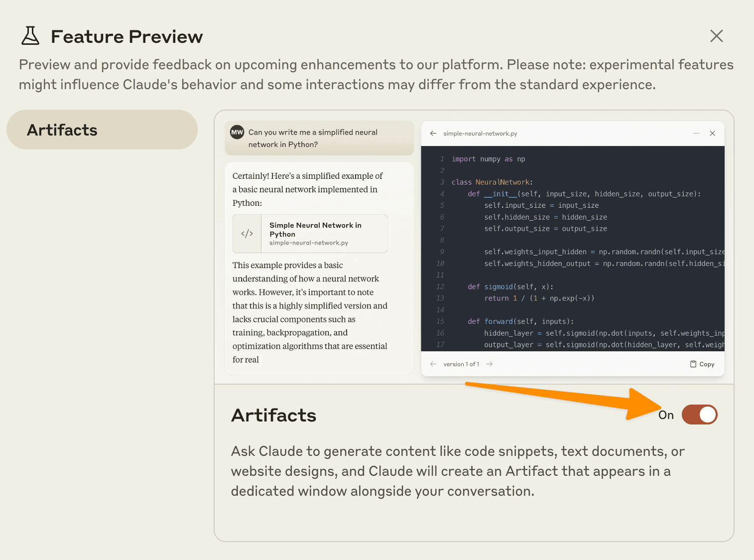Click the previous version arrow
Image resolution: width=754 pixels, height=560 pixels.
tap(433, 364)
